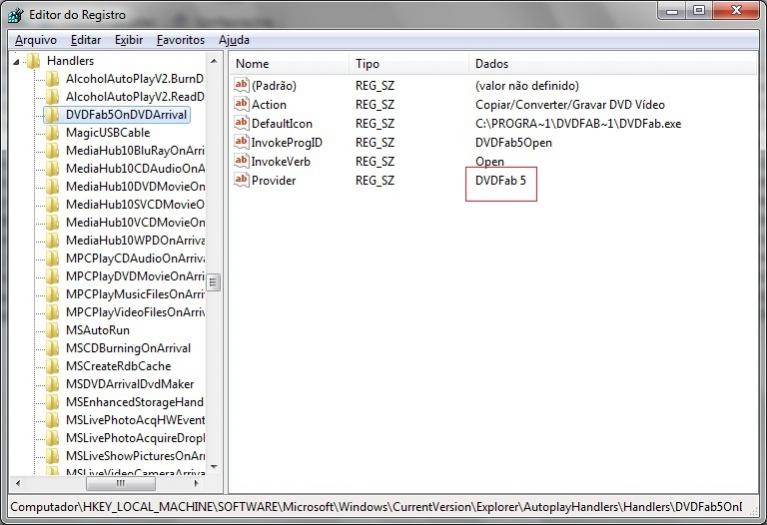Image resolution: width=767 pixels, height=525 pixels.
Task: Open the Favoritos menu
Action: click(x=180, y=40)
